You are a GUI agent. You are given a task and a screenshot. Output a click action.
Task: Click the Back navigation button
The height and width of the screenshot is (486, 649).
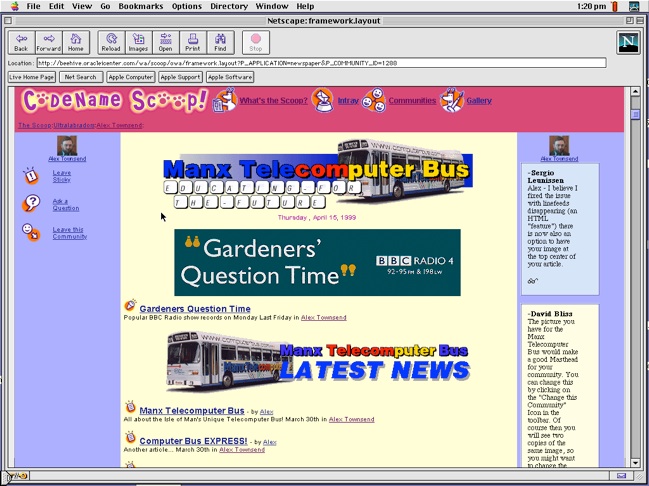(x=21, y=42)
